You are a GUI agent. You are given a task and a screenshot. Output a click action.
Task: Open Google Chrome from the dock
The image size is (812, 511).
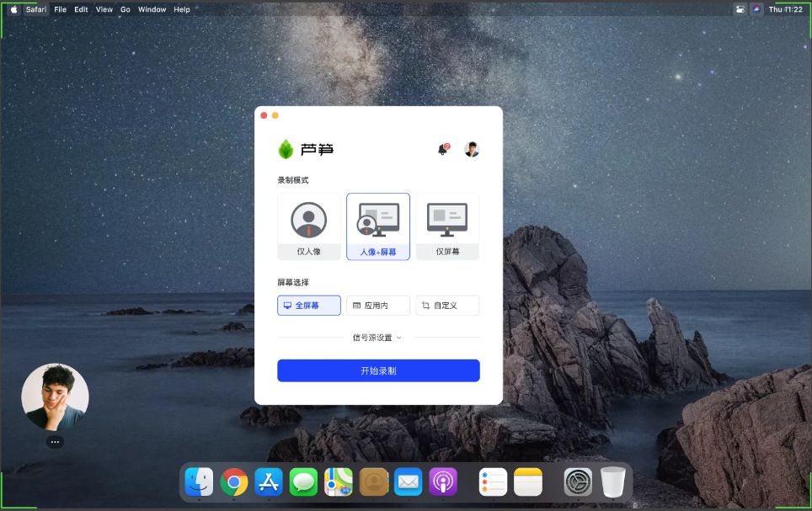point(234,482)
